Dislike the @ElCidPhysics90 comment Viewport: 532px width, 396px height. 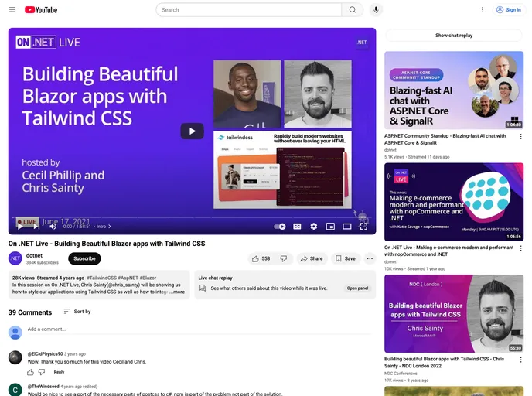[x=42, y=372]
